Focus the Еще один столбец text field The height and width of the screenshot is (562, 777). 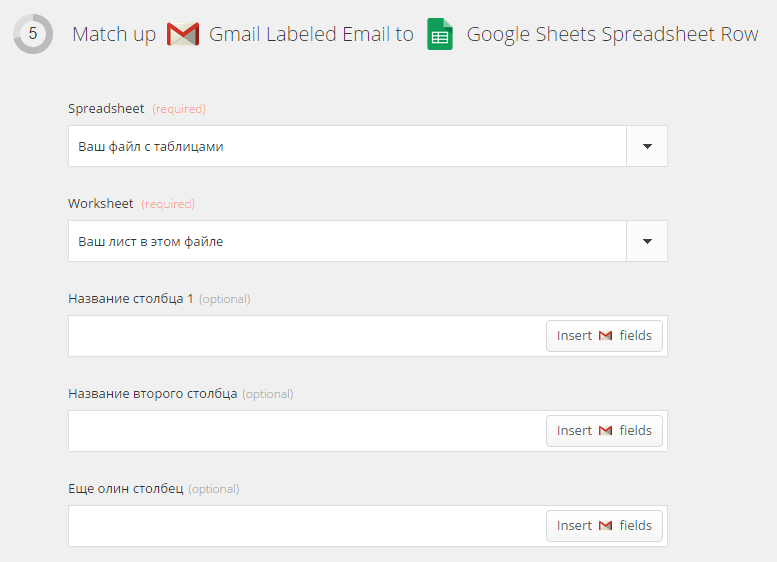point(307,526)
